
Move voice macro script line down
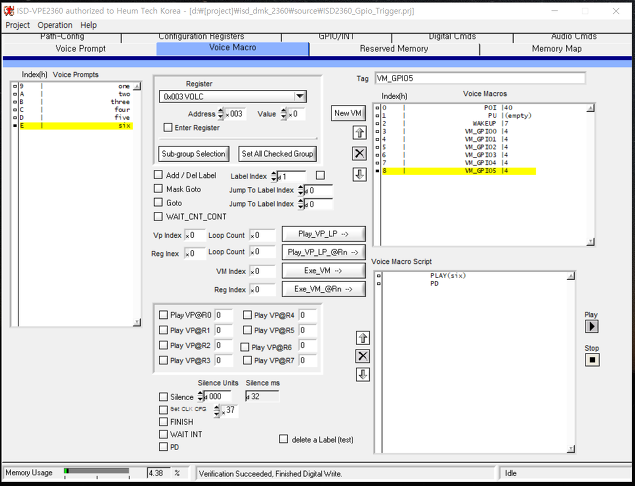tap(362, 375)
